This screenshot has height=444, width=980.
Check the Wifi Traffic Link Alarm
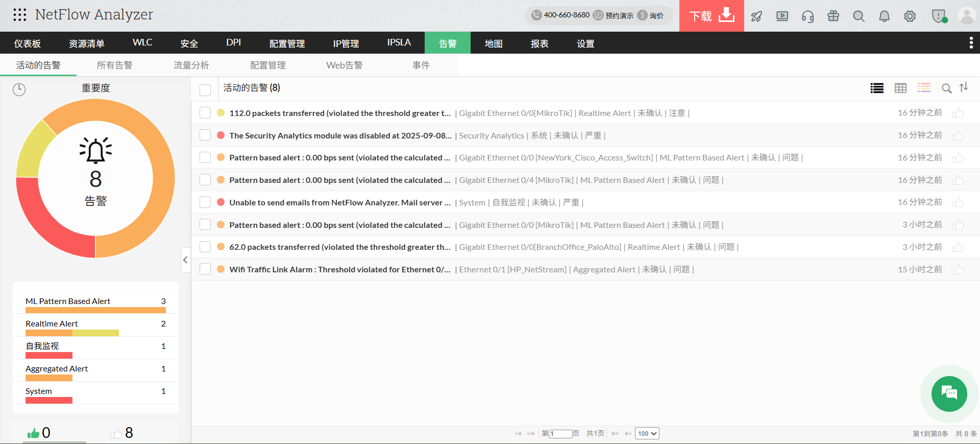[205, 269]
